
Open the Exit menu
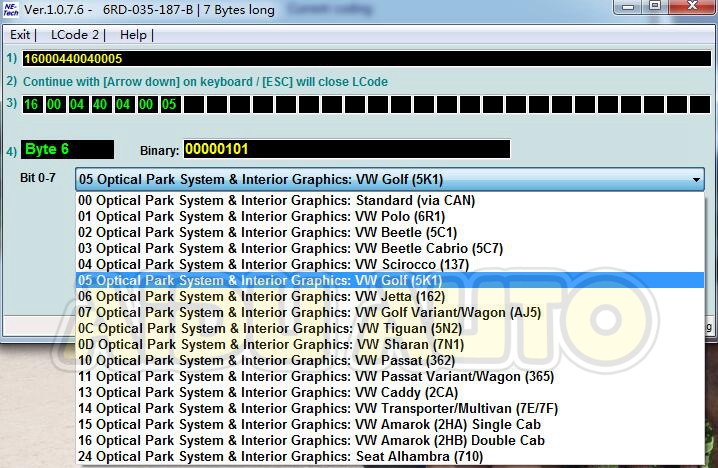pyautogui.click(x=20, y=35)
